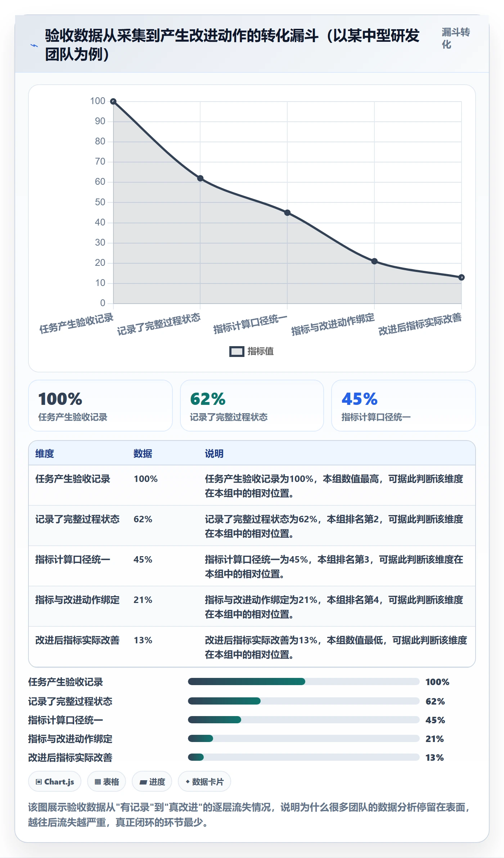The image size is (504, 858).
Task: Click table cell 指标计算口径统一 in 维度 column
Action: [73, 559]
